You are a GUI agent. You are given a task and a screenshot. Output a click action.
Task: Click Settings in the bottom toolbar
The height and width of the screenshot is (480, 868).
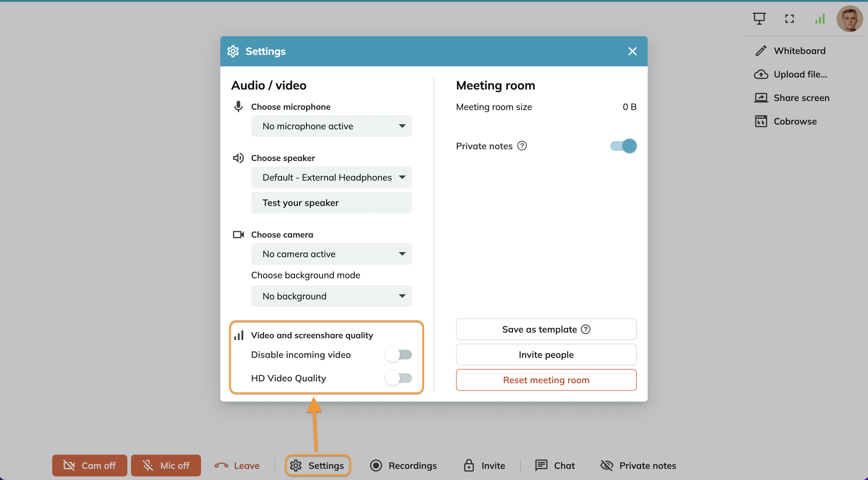pos(318,466)
